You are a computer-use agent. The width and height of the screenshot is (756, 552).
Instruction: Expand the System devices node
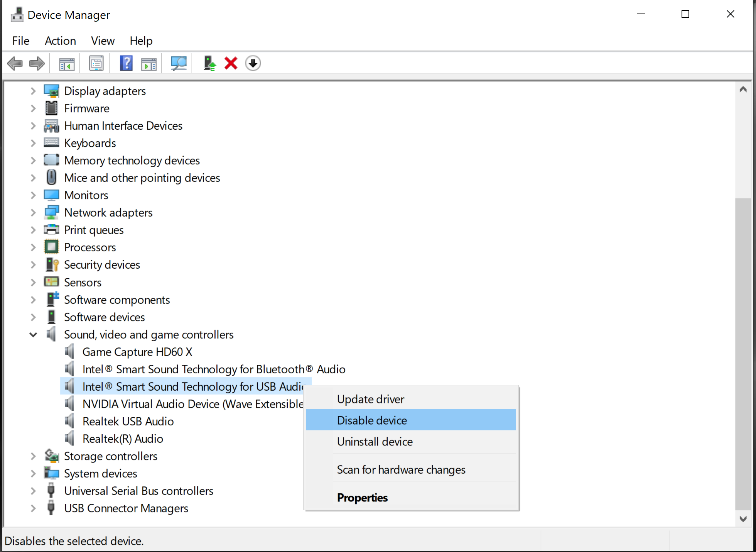33,474
